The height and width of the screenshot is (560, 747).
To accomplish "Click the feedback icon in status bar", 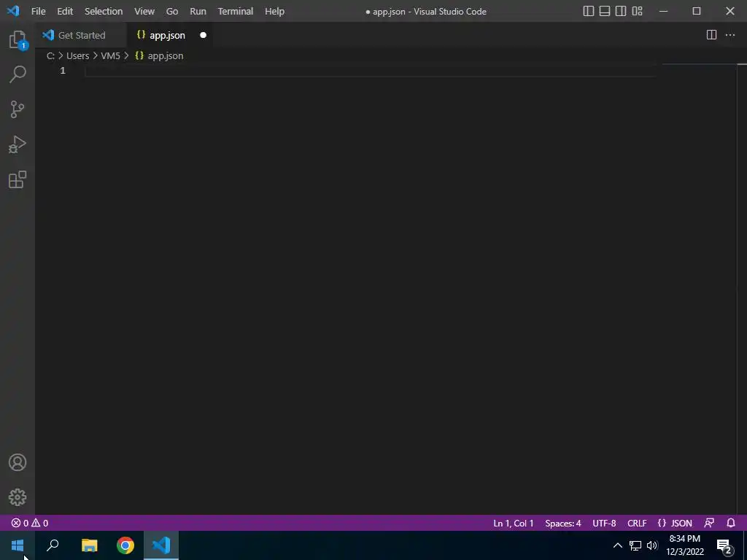I will click(709, 523).
